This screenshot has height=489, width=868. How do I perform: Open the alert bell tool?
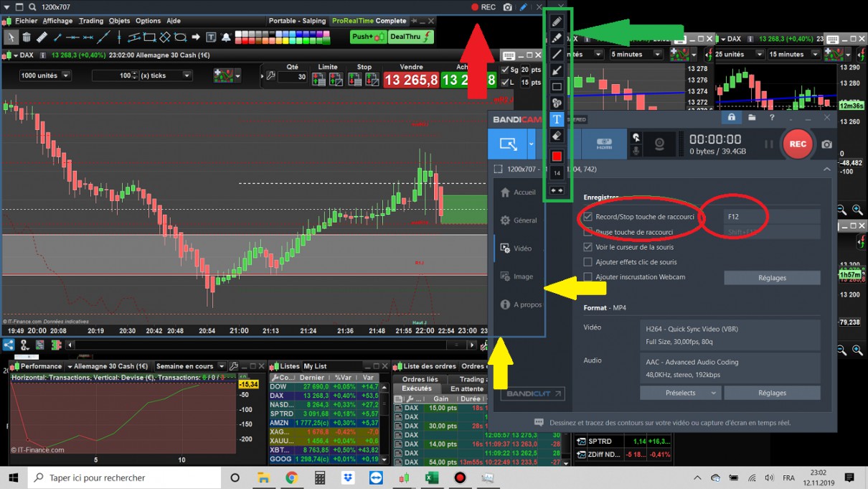click(226, 37)
